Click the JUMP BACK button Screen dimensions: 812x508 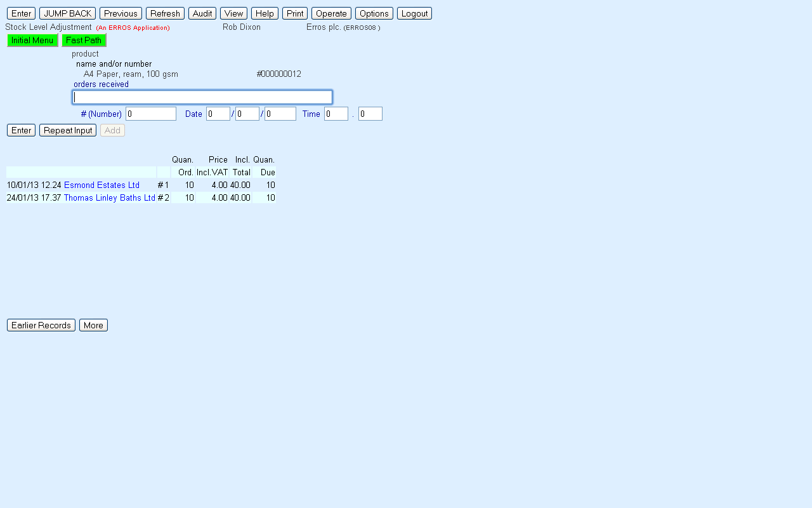(x=67, y=13)
